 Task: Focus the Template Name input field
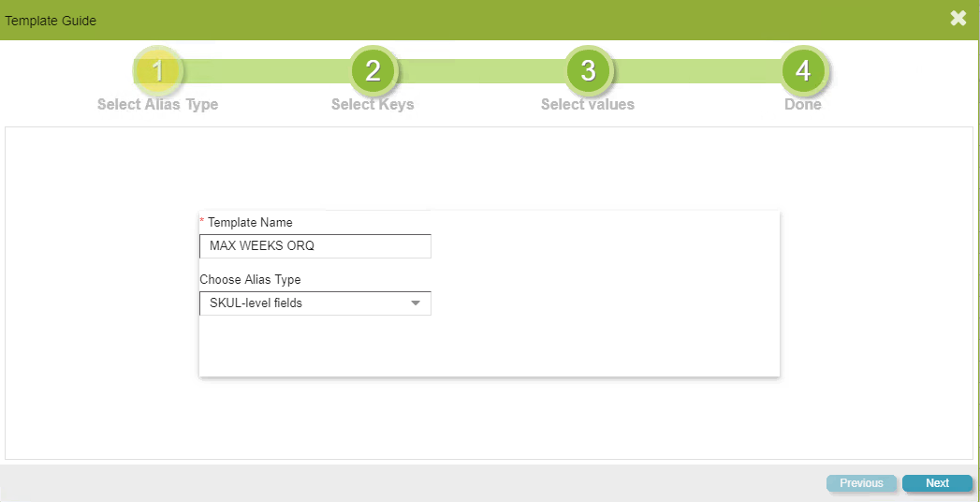point(314,246)
